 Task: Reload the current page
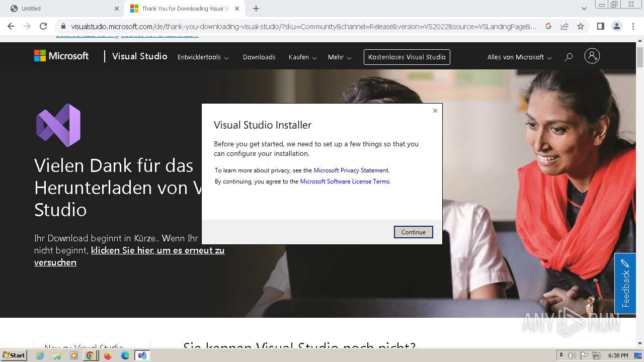click(43, 26)
